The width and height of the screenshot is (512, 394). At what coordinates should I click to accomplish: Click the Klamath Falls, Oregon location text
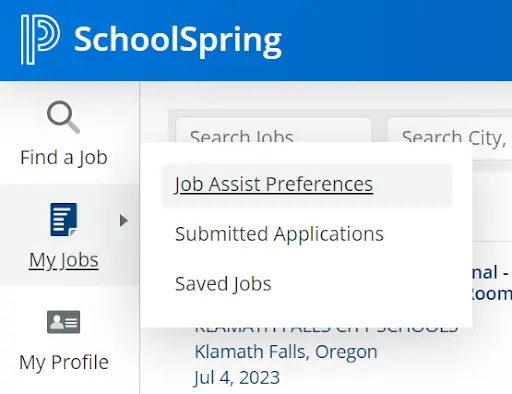point(286,352)
